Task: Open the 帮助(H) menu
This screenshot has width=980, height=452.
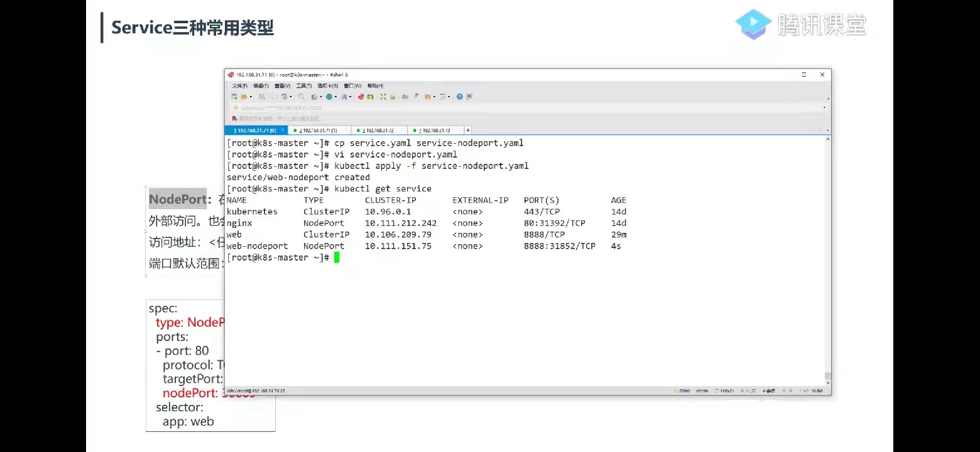Action: pos(375,86)
